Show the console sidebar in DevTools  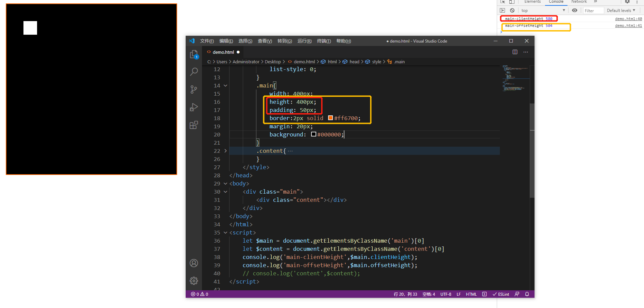[x=503, y=11]
